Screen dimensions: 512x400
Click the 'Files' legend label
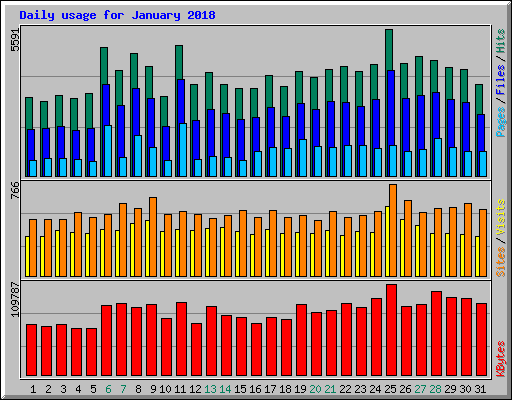pyautogui.click(x=501, y=80)
